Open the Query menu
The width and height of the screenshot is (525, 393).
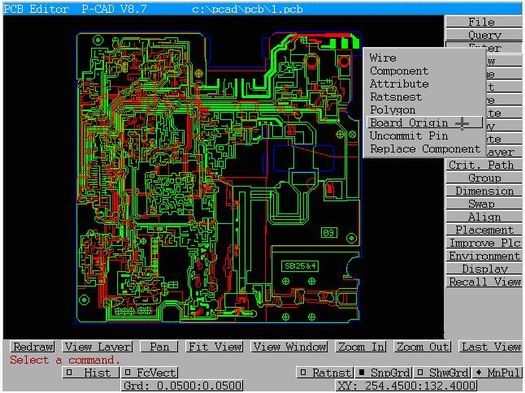(483, 35)
